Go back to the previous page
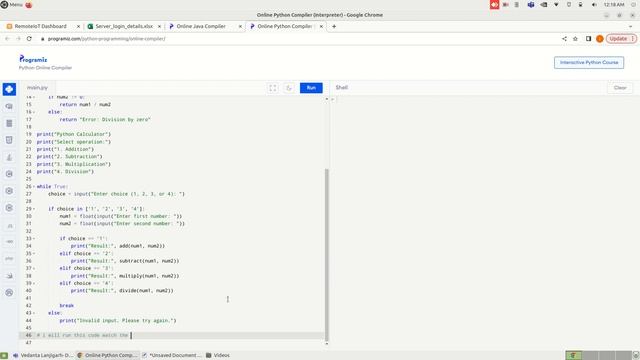The height and width of the screenshot is (360, 640). click(x=7, y=38)
